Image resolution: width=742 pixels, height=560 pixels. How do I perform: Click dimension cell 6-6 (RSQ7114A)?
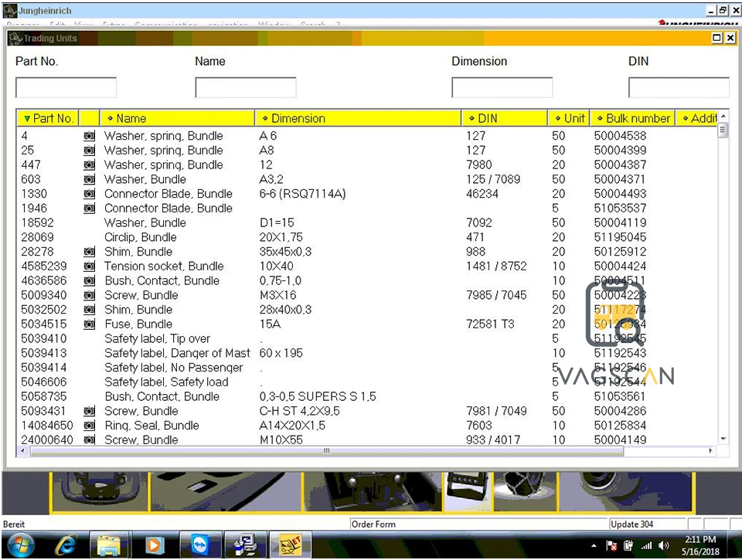pos(302,194)
